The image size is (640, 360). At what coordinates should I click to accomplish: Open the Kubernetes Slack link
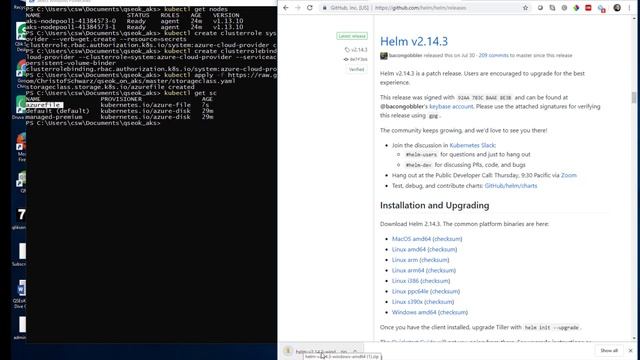pyautogui.click(x=472, y=145)
